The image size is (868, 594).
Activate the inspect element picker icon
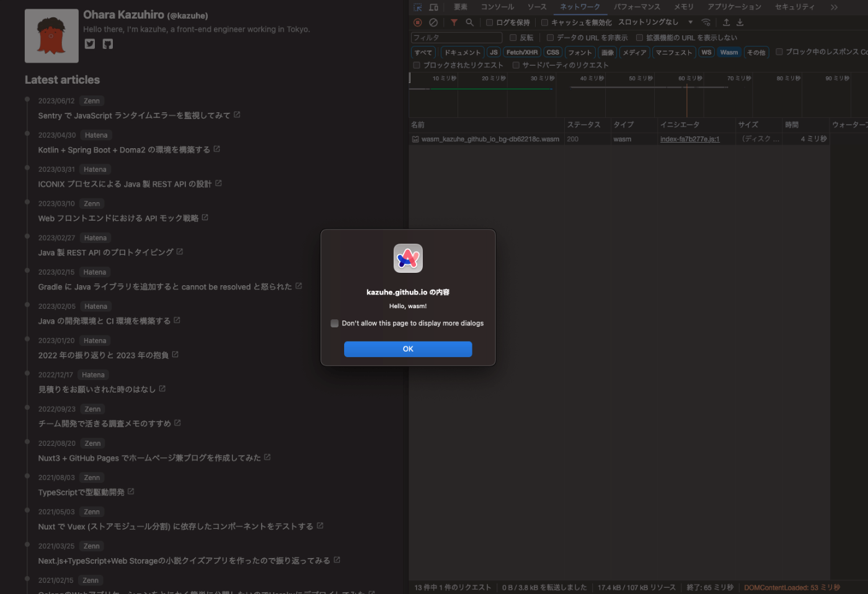(418, 7)
